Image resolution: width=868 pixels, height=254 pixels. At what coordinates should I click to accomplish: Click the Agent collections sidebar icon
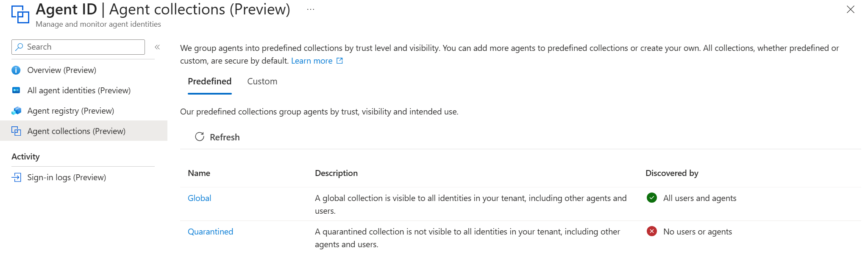point(16,131)
